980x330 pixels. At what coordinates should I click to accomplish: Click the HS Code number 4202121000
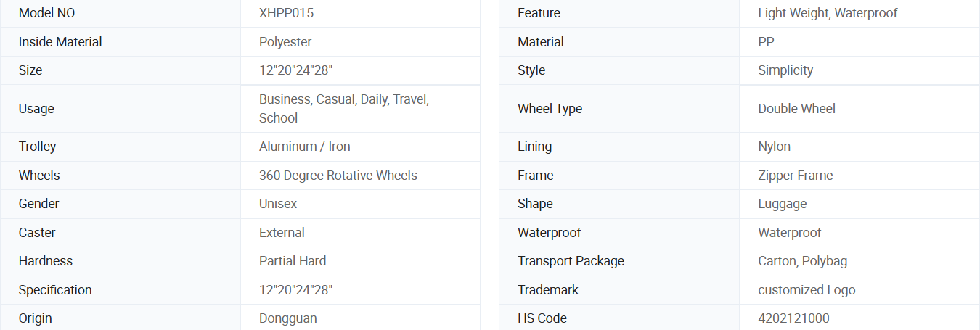(x=793, y=318)
